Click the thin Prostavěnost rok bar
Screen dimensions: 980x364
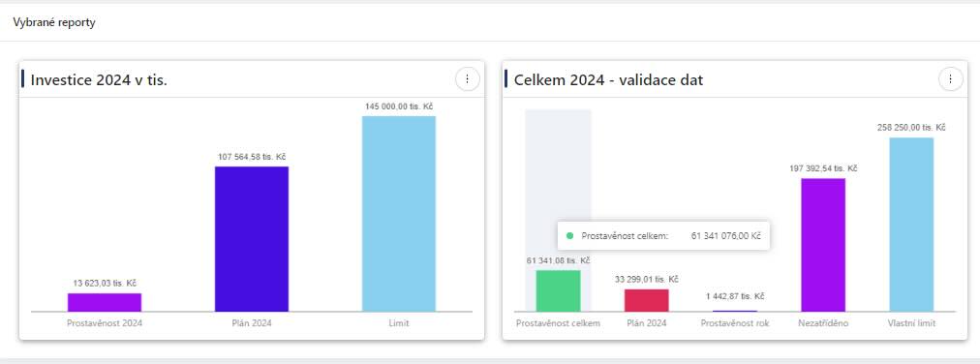(x=735, y=311)
